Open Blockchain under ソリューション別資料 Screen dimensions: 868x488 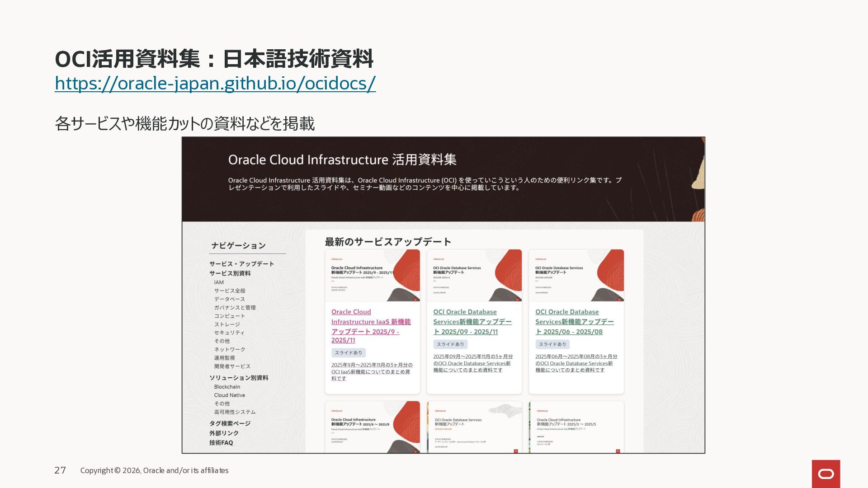coord(227,387)
